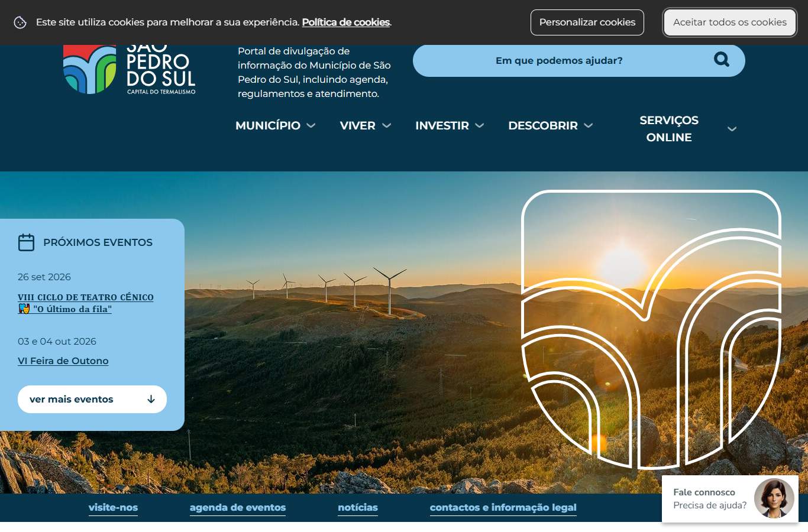Open the VIVER menu item

pos(357,125)
